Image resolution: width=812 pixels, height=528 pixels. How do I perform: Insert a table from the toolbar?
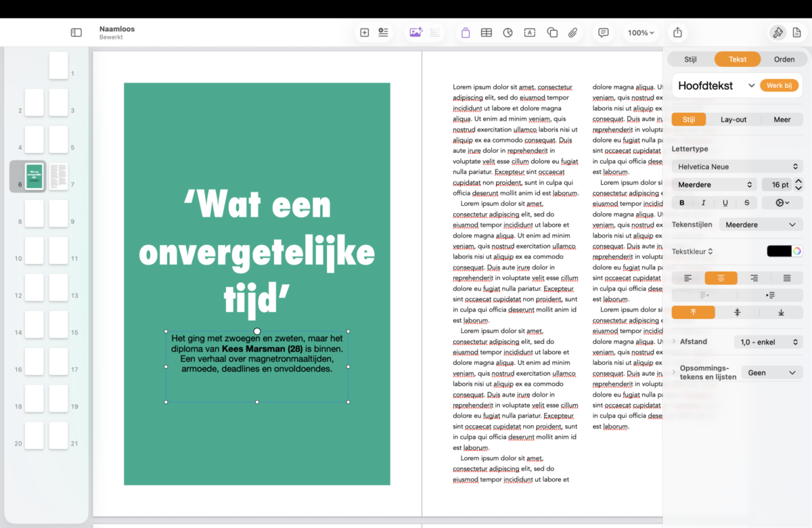click(x=487, y=32)
